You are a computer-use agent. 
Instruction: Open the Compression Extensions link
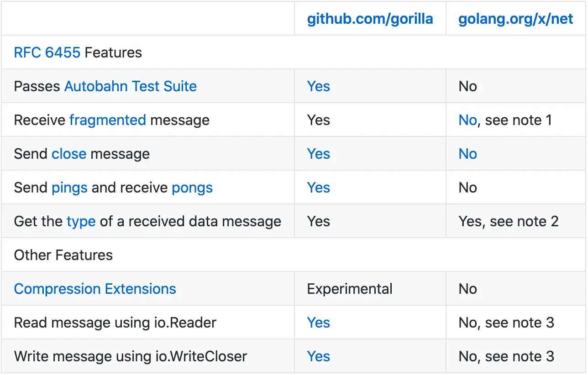coord(95,289)
